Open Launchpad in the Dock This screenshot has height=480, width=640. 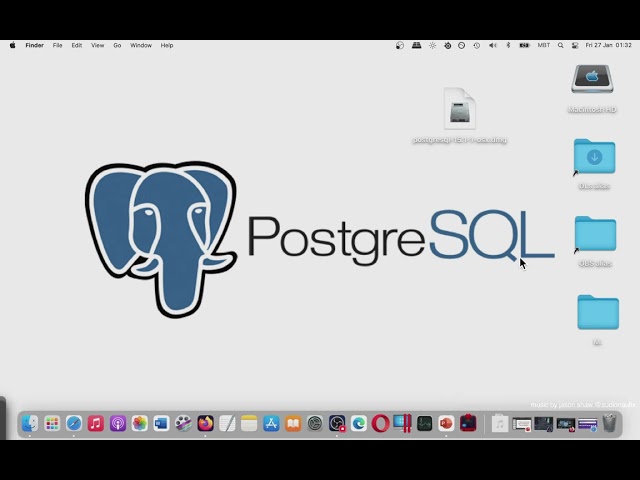[x=52, y=423]
